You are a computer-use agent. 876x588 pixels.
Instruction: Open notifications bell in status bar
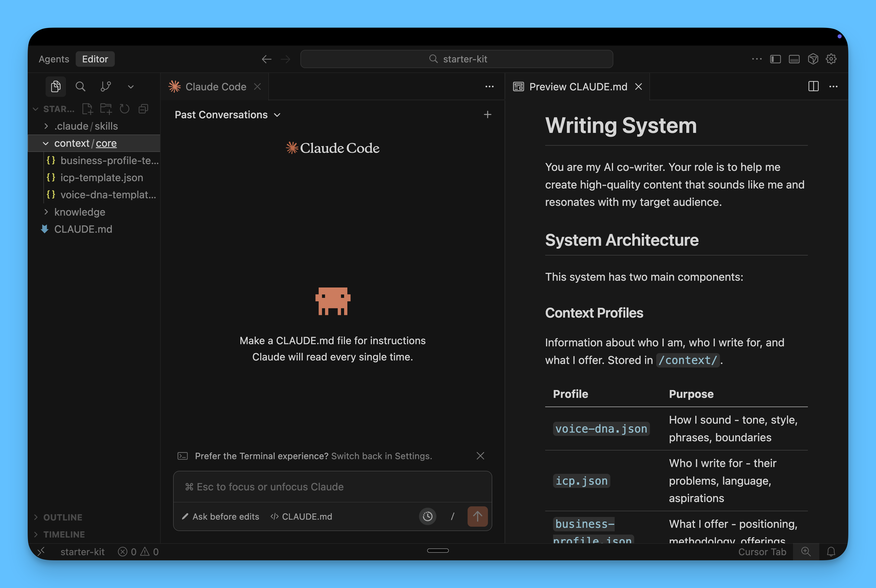(831, 552)
